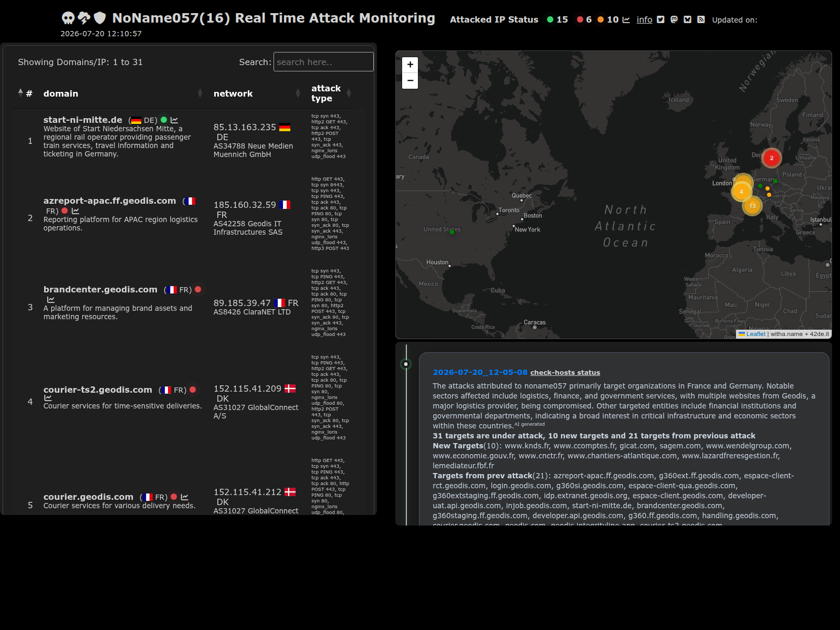Viewport: 840px width, 630px height.
Task: Sort the table by domain column
Action: 123,93
